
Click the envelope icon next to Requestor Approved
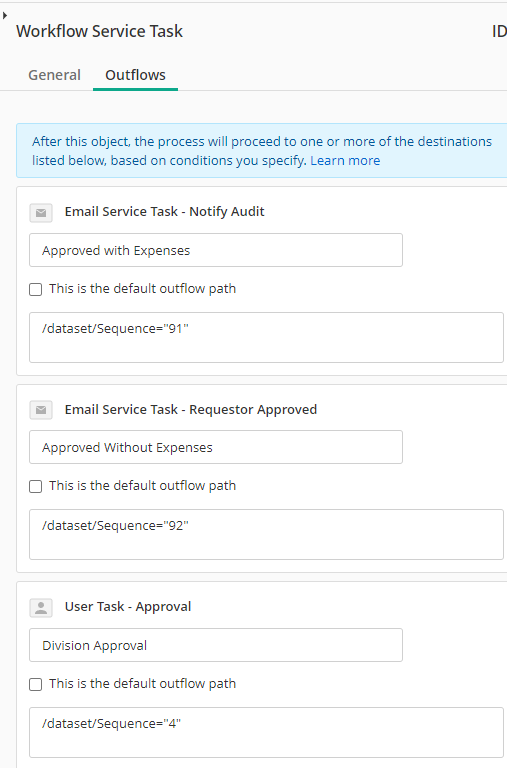click(x=41, y=410)
